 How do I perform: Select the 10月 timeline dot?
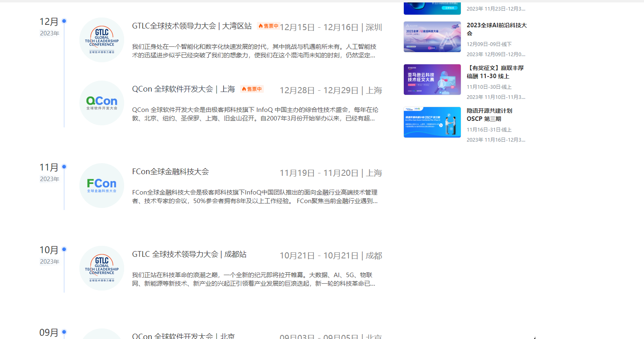pos(64,249)
